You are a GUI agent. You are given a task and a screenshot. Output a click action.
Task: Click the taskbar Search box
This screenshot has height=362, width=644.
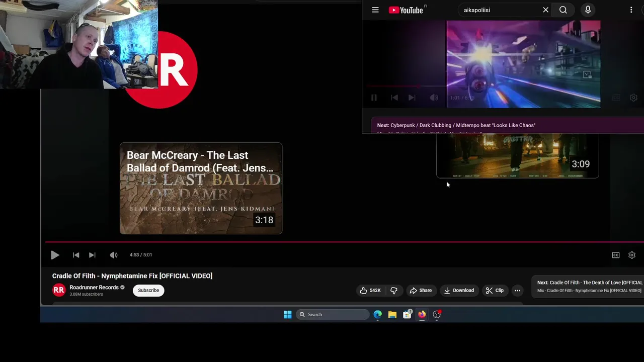[x=333, y=314]
